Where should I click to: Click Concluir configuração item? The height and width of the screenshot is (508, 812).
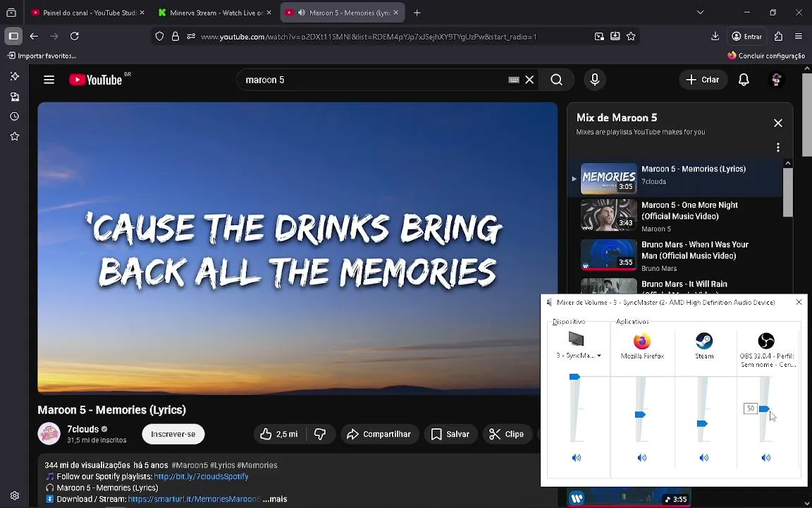766,56
